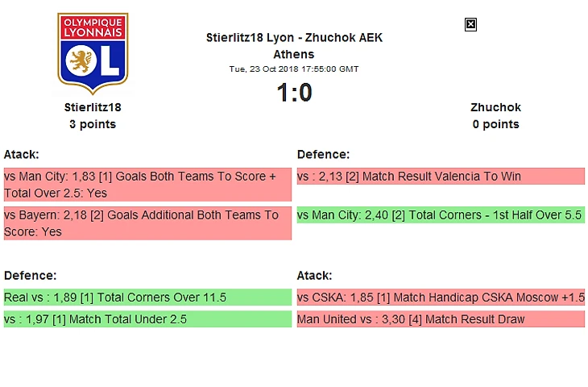Screen dimensions: 588x387
Task: Click the CSKA Moscow +1.5 handicap row
Action: (x=441, y=298)
